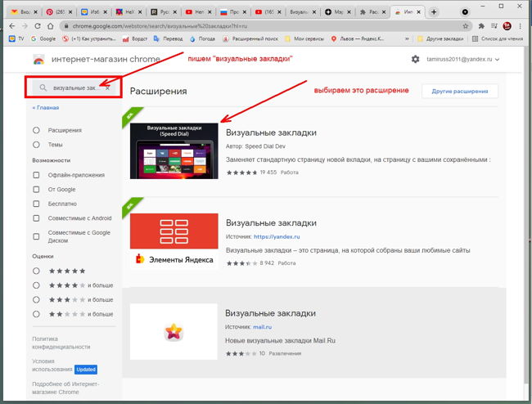Go back with the browser back arrow
Viewport: 532px width, 404px height.
click(12, 26)
